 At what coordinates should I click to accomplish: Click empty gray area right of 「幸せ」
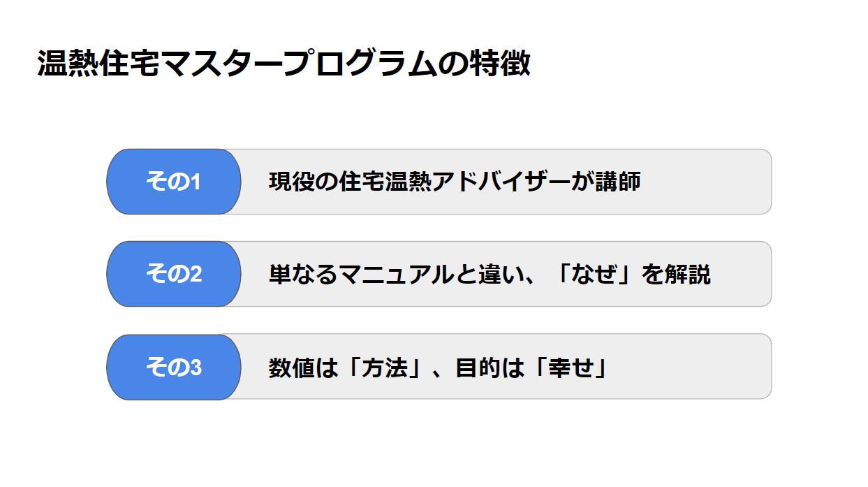click(688, 367)
